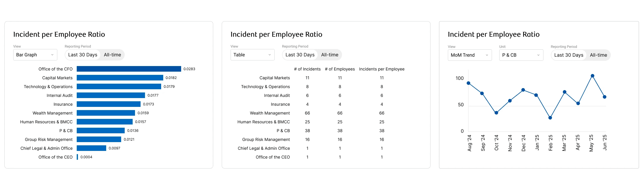Choose All-time in the Table card
The image size is (644, 170).
[330, 55]
